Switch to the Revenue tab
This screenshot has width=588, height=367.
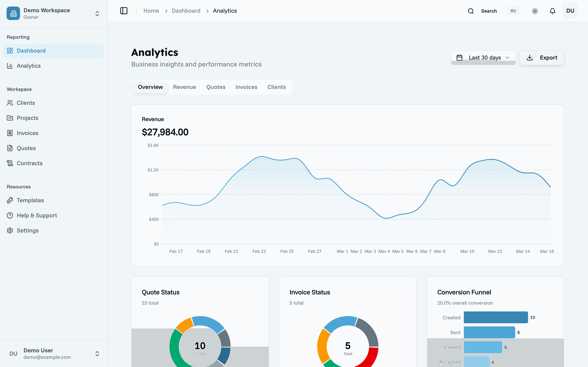tap(184, 87)
